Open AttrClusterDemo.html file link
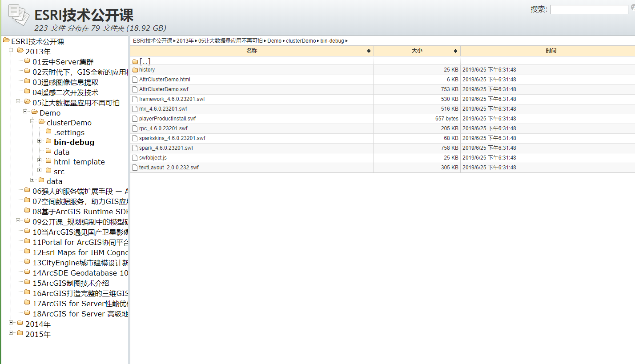The width and height of the screenshot is (635, 364). coord(165,80)
